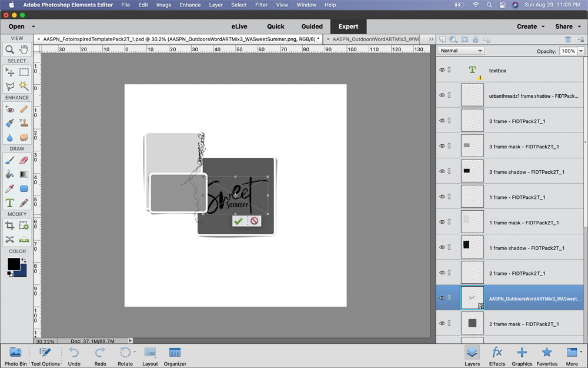
Task: Select the Smart Brush tool
Action: (10, 123)
